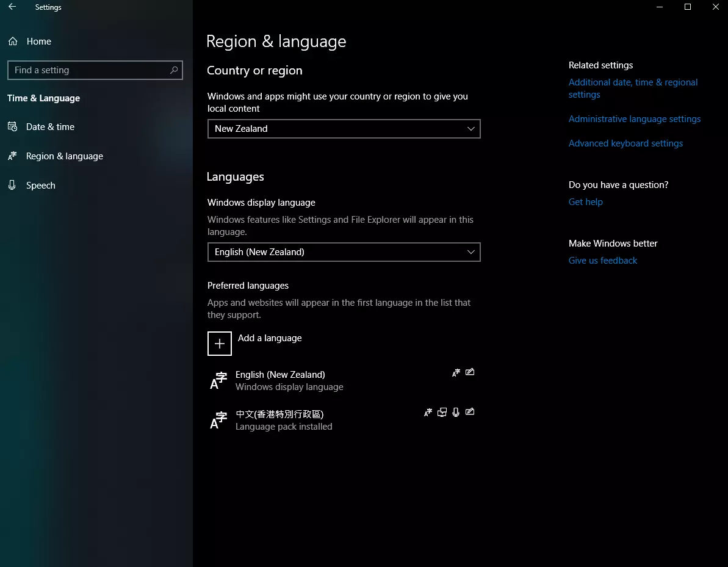Screen dimensions: 728x567
Task: Click the Region & language sidebar icon
Action: pyautogui.click(x=13, y=156)
